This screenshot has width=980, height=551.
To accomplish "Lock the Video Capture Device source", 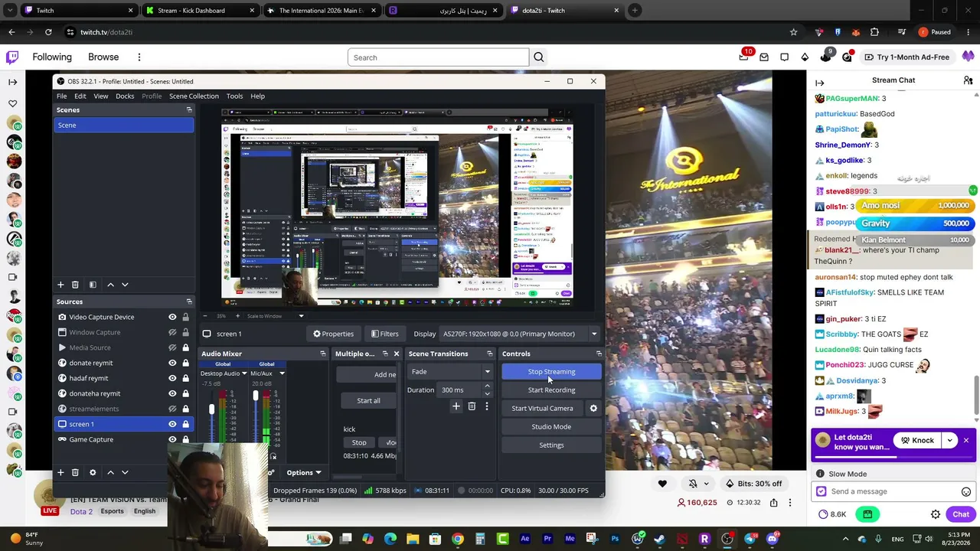I will pyautogui.click(x=185, y=317).
